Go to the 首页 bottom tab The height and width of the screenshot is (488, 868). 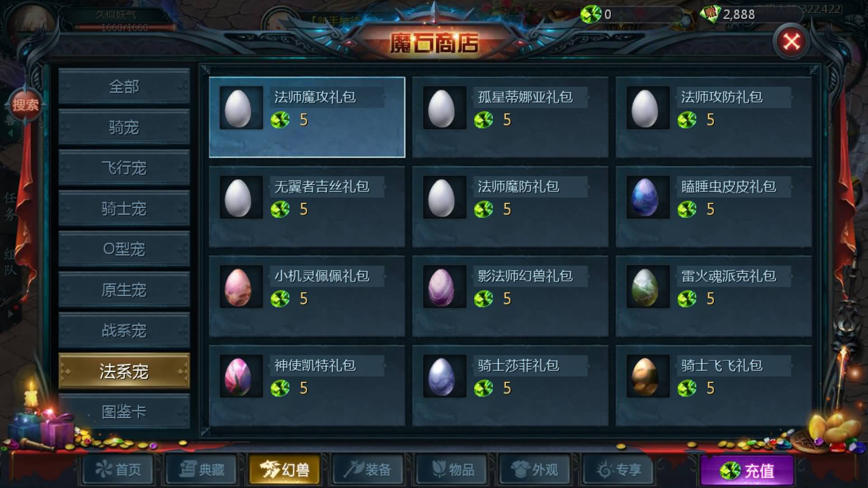(x=118, y=469)
